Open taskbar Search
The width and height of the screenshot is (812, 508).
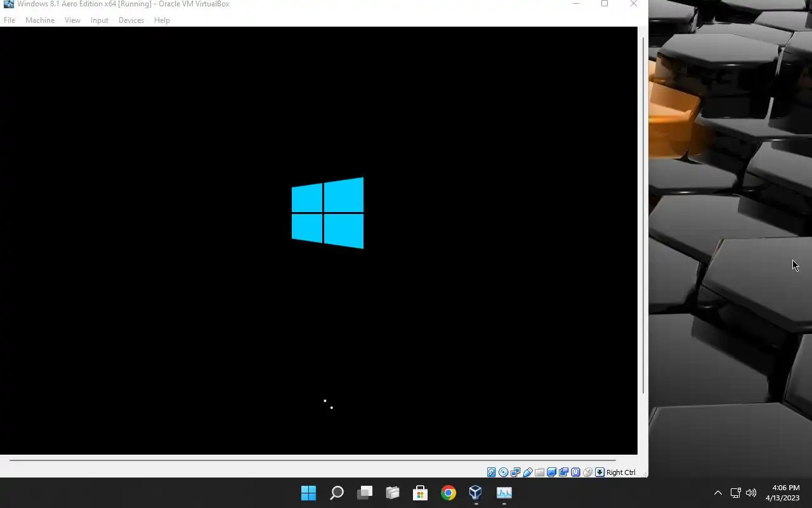[x=337, y=493]
